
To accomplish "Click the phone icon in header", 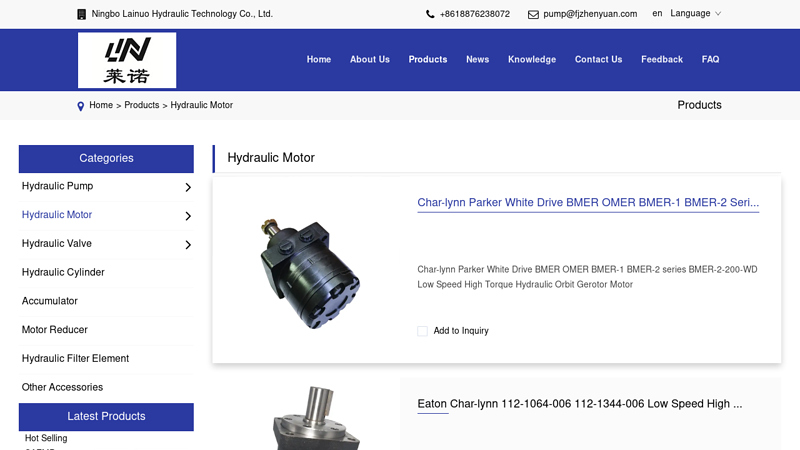I will (430, 14).
